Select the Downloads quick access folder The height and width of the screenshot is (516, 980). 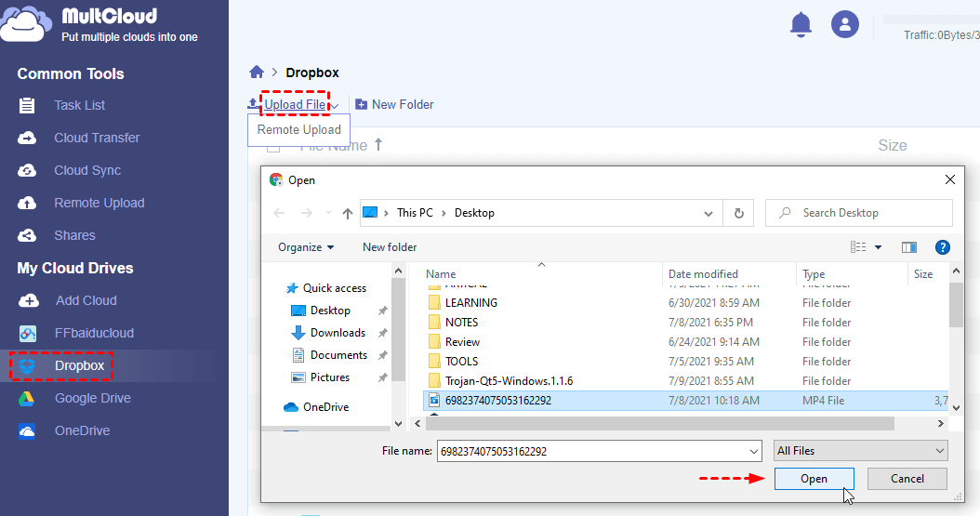[x=338, y=333]
